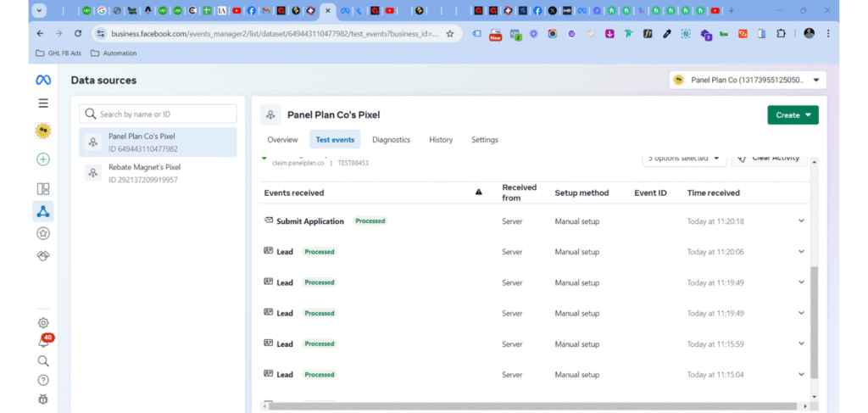Click the Meta logo in the sidebar
Image resolution: width=868 pixels, height=413 pixels.
(43, 81)
